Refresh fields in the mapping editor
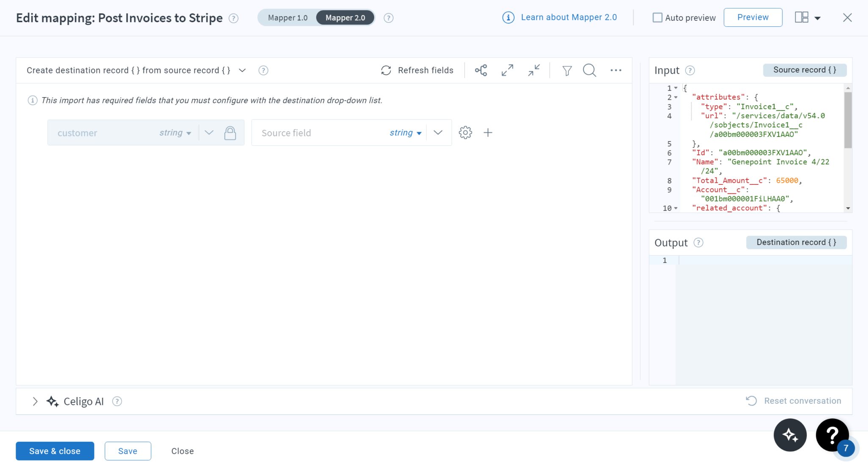 [x=417, y=70]
